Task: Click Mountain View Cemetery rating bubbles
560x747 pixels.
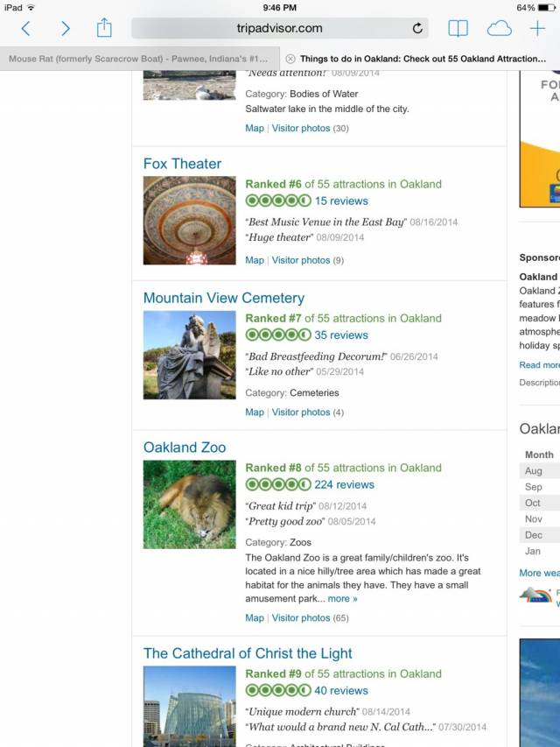Action: (x=278, y=335)
